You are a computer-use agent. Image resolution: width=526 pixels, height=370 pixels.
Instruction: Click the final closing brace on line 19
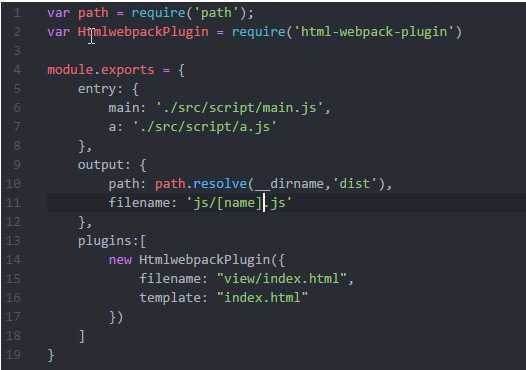[51, 355]
